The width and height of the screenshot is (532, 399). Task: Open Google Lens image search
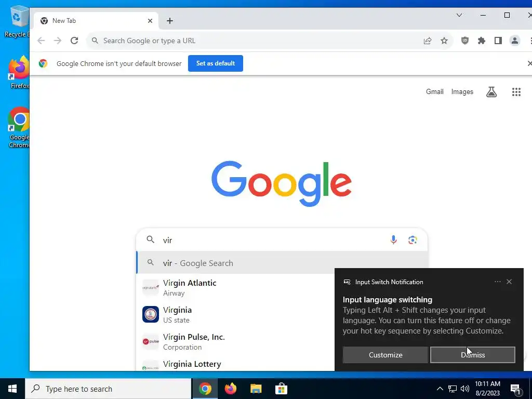(x=413, y=240)
